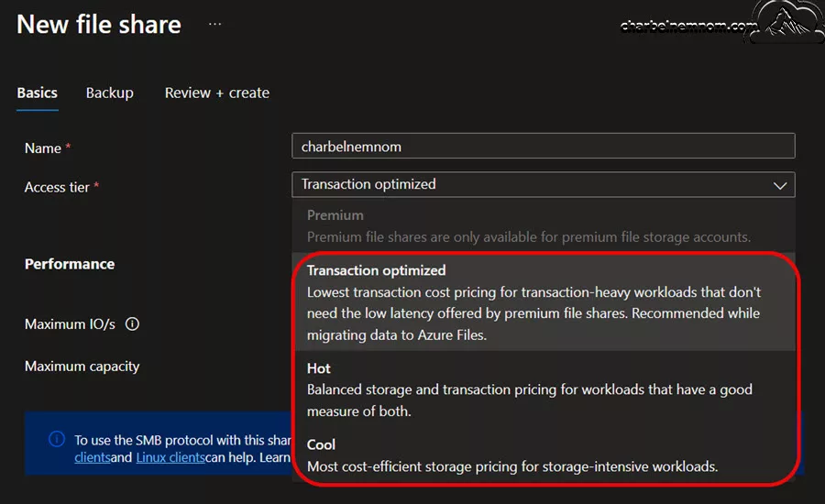Image resolution: width=825 pixels, height=504 pixels.
Task: Open the ellipsis menu beside New file share
Action: coord(214,24)
